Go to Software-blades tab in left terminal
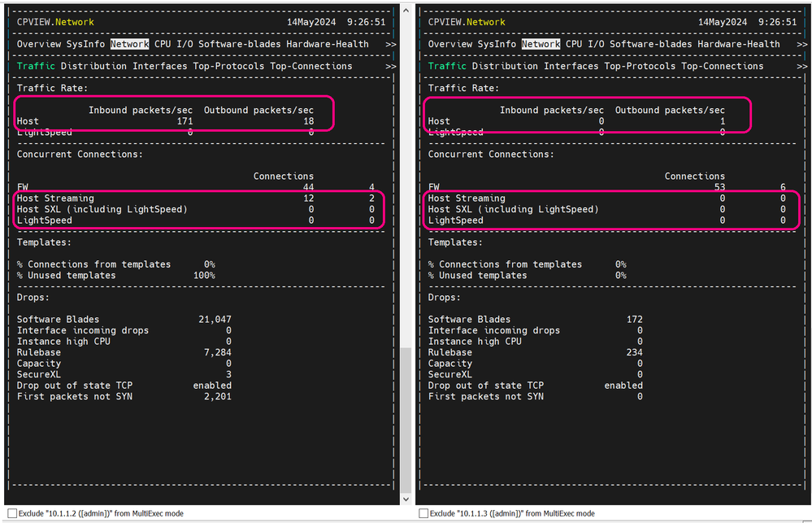 240,44
